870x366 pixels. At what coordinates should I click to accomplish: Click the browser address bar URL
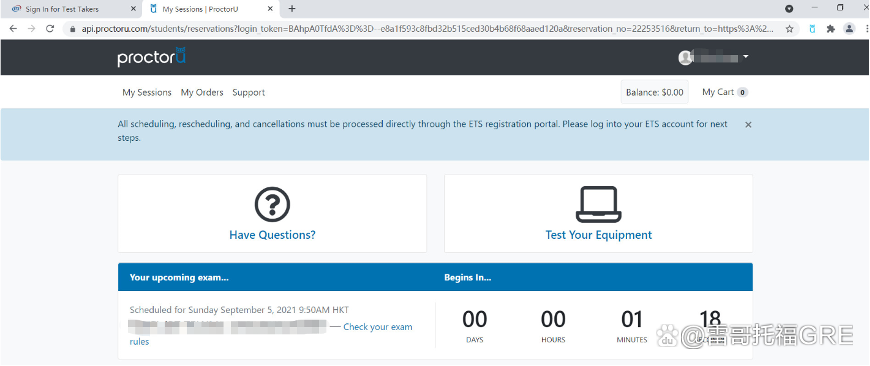pos(427,29)
